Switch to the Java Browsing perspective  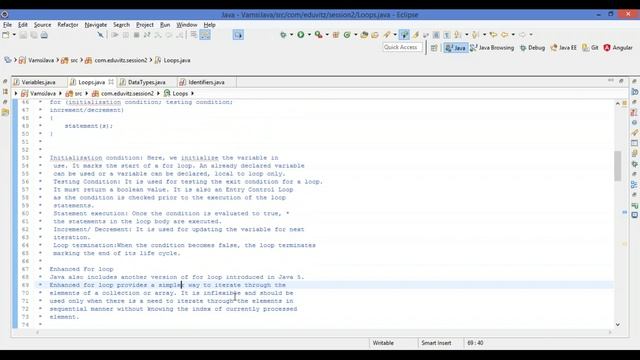(x=492, y=48)
